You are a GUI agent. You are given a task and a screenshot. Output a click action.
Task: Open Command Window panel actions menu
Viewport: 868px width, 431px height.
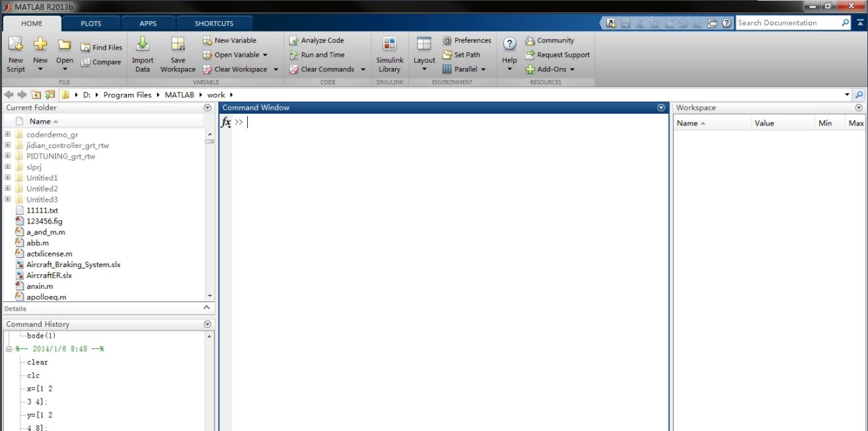click(661, 108)
